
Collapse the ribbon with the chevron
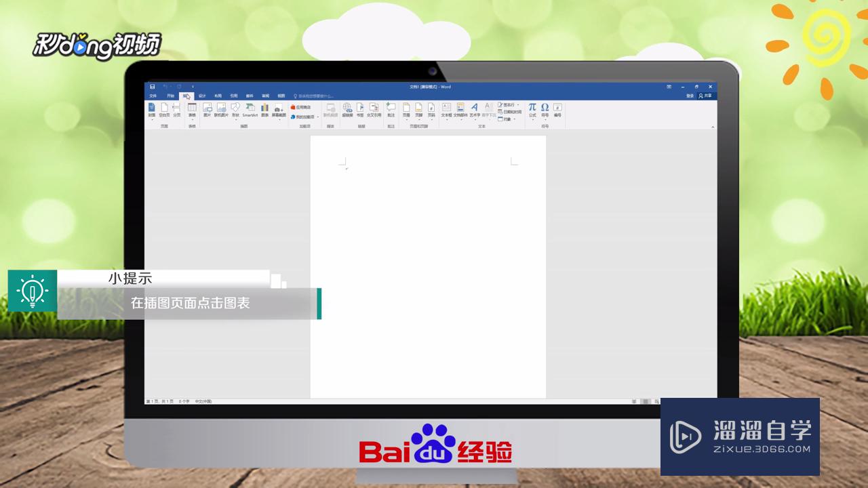pos(713,127)
